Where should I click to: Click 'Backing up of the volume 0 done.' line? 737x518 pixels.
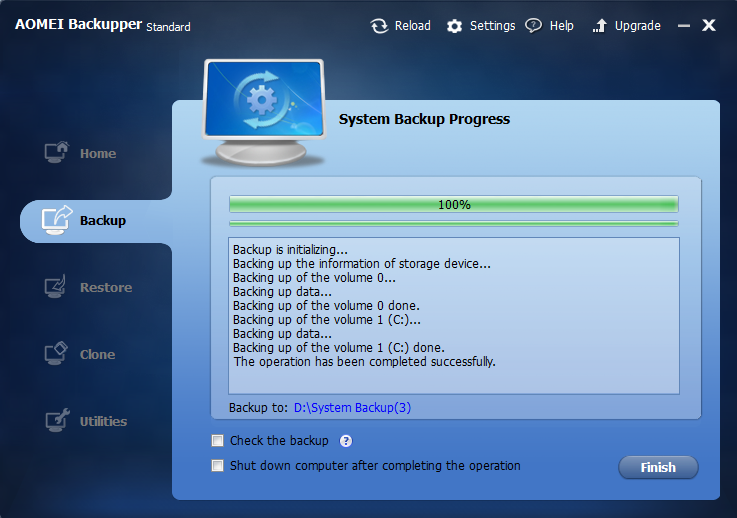[x=326, y=306]
